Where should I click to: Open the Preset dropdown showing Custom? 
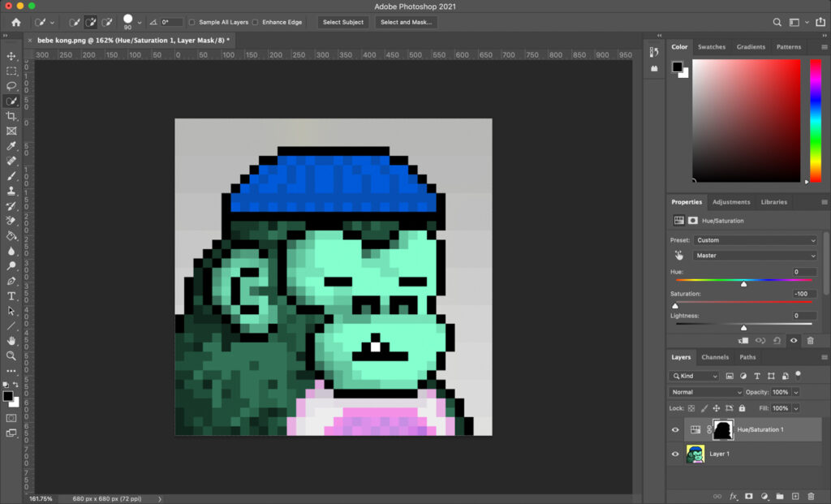pyautogui.click(x=755, y=240)
